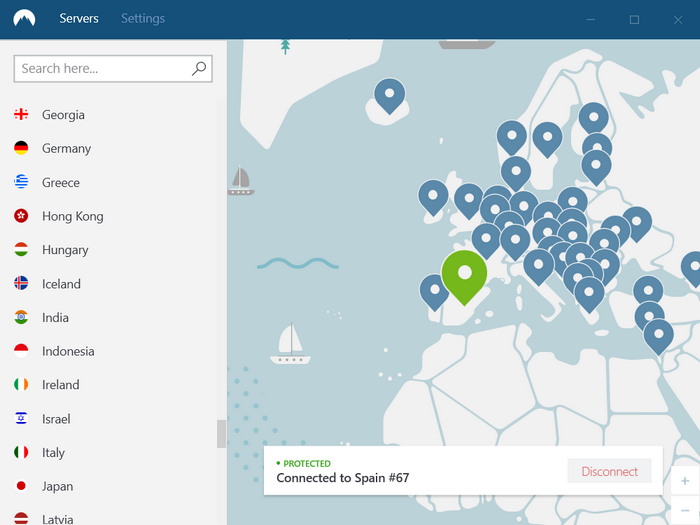Focus the Search here input field
Viewport: 700px width, 525px height.
coord(113,69)
